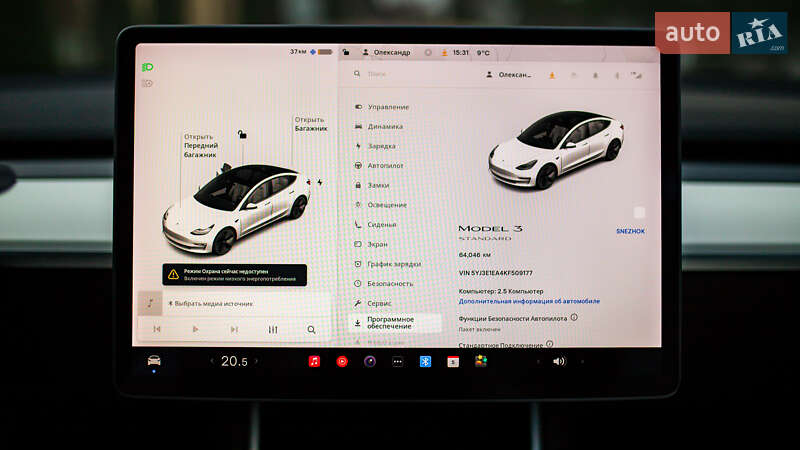Open the calendar app in bottom bar
This screenshot has height=450, width=800.
pyautogui.click(x=453, y=362)
